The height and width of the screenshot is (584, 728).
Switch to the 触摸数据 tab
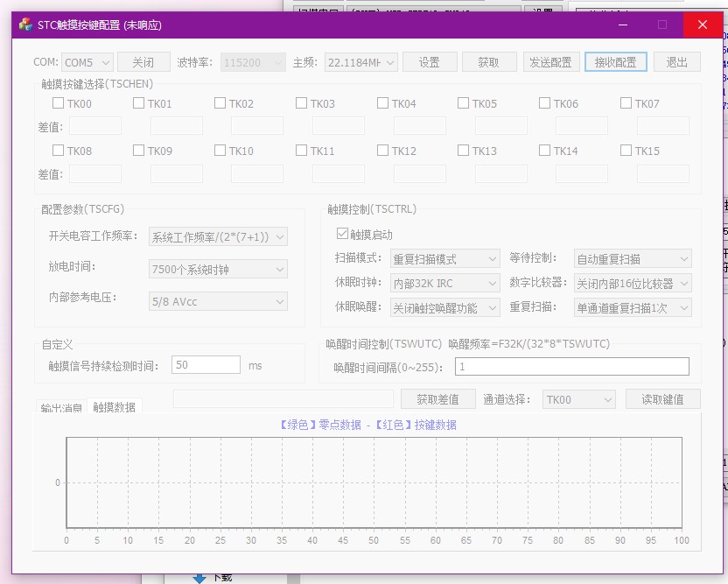115,406
